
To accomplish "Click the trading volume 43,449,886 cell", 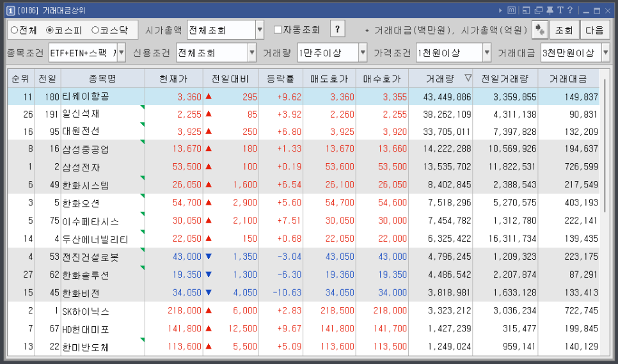I will click(446, 97).
